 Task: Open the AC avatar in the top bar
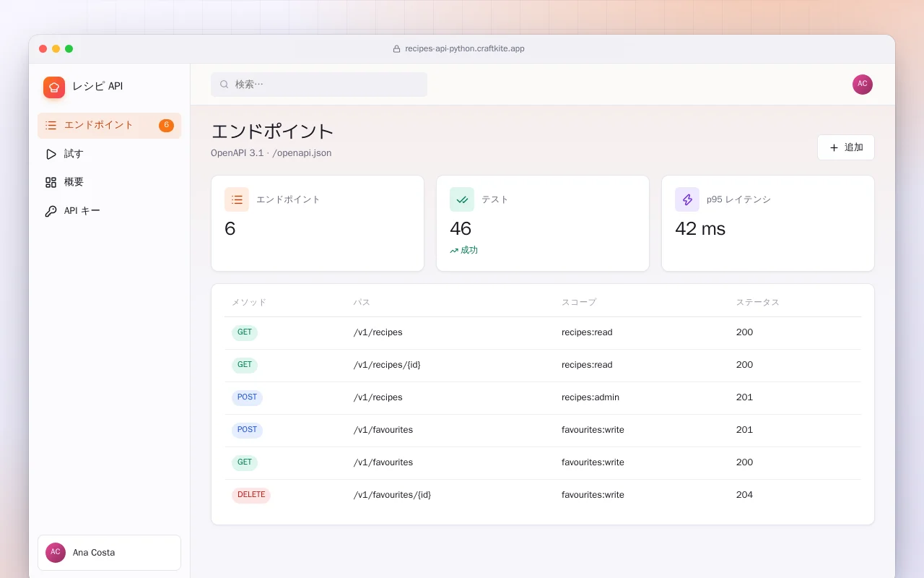863,85
